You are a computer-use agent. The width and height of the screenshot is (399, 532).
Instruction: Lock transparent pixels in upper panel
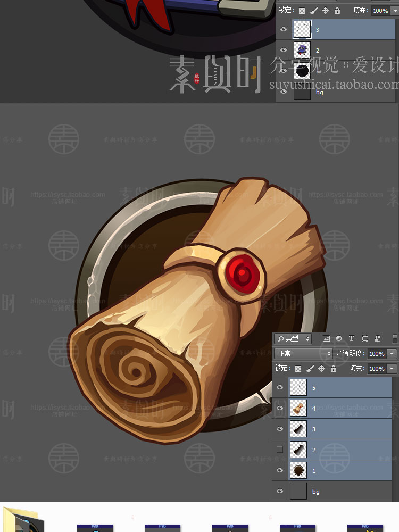point(302,11)
